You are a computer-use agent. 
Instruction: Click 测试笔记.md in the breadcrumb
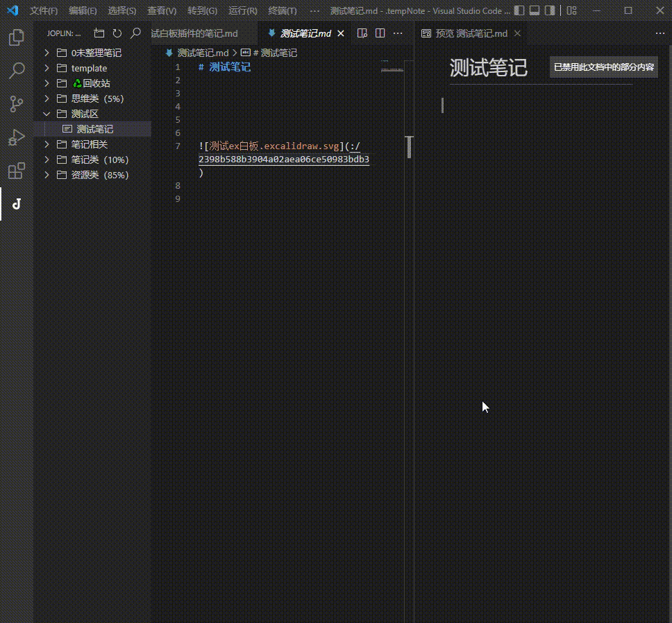[203, 53]
